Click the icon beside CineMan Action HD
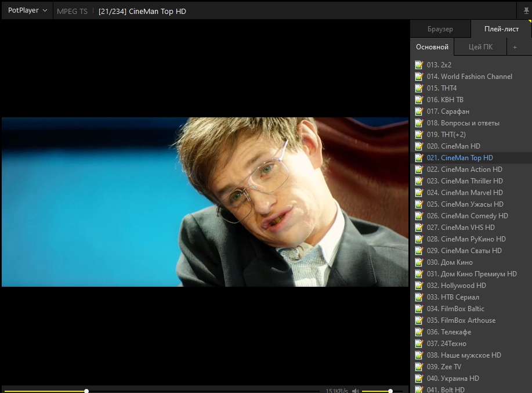The height and width of the screenshot is (393, 532). (419, 170)
